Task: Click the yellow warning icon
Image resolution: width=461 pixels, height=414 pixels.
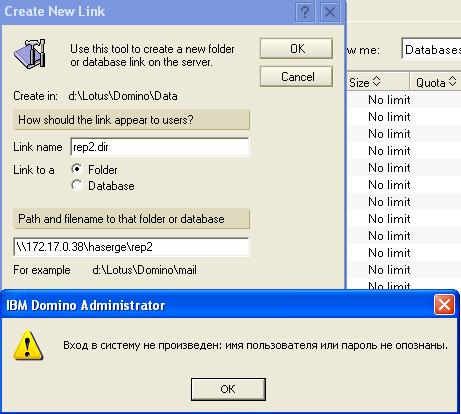Action: coord(28,345)
